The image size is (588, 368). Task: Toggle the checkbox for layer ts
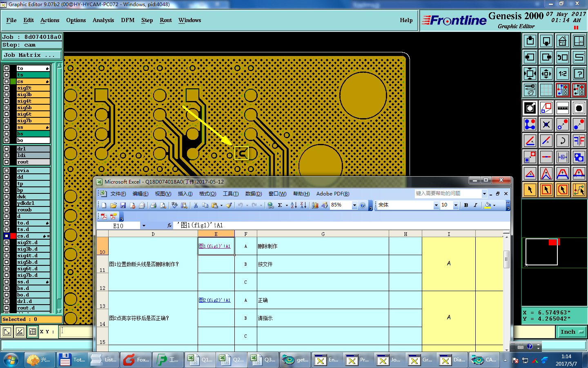point(7,75)
